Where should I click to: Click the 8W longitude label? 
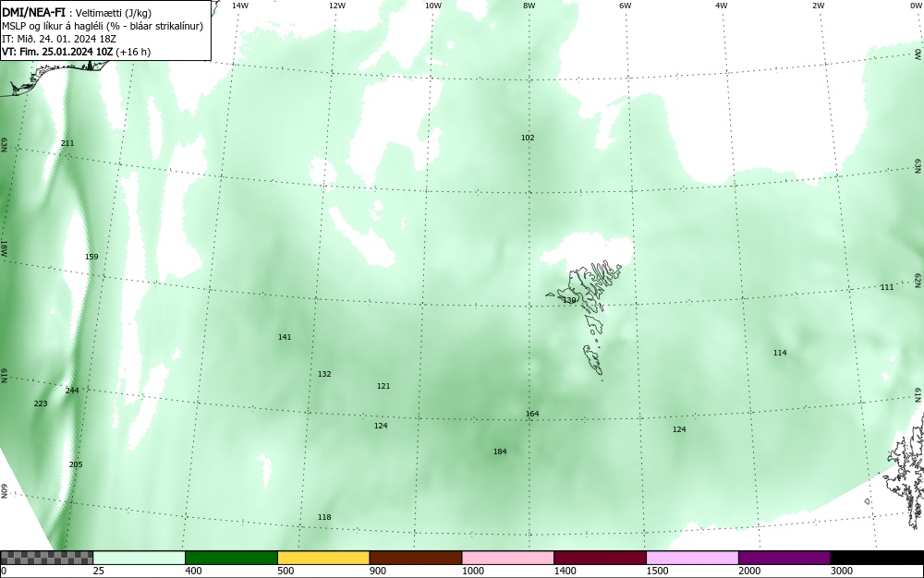[x=529, y=6]
